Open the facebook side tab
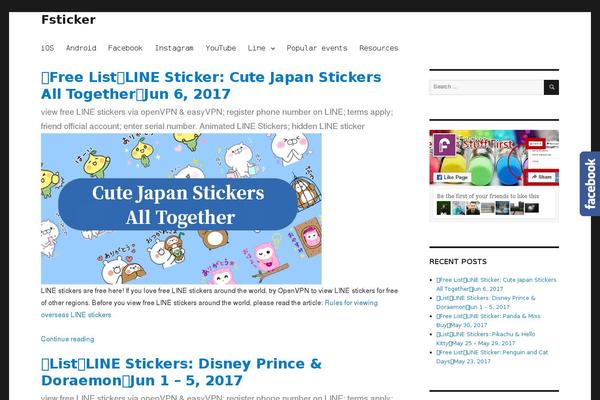 point(590,184)
